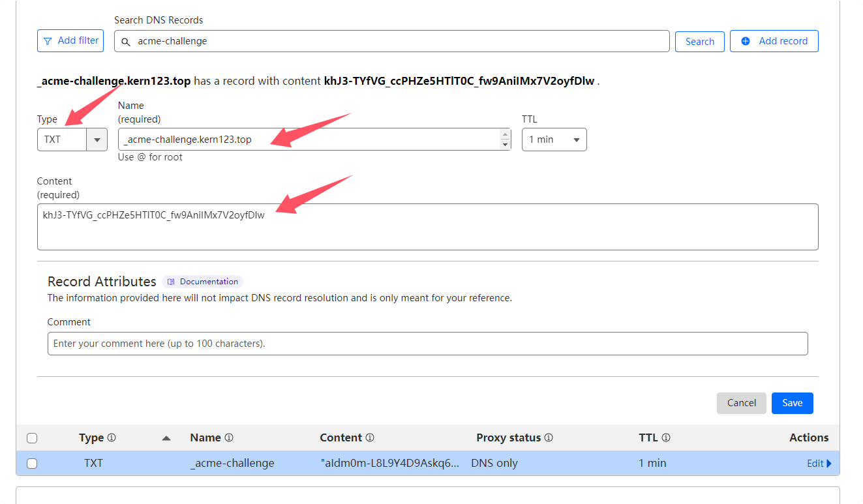Click the plus icon on Add record
Screen dimensions: 863x504
click(746, 41)
